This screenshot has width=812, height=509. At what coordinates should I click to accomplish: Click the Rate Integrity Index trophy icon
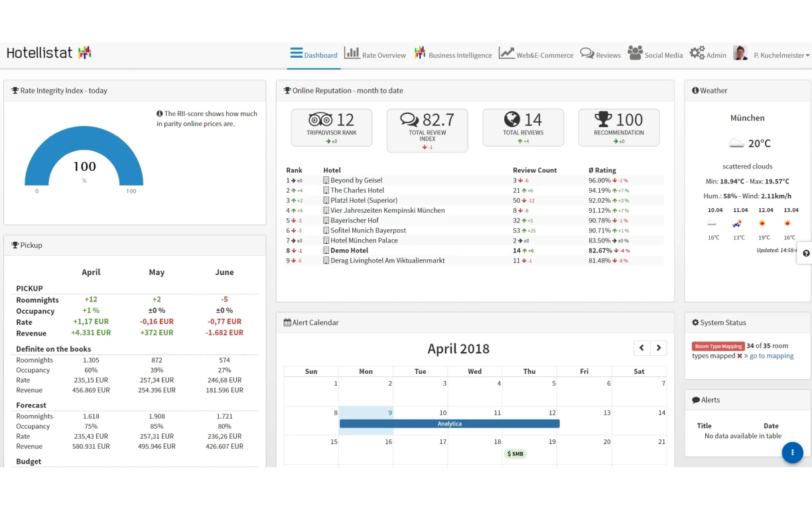pos(15,91)
